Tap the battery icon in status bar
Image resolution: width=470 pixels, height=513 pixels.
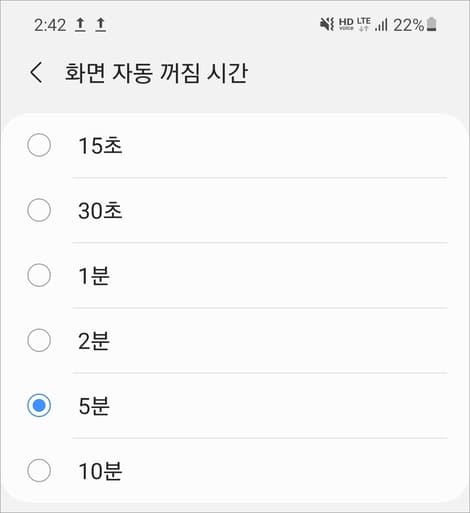pyautogui.click(x=432, y=24)
